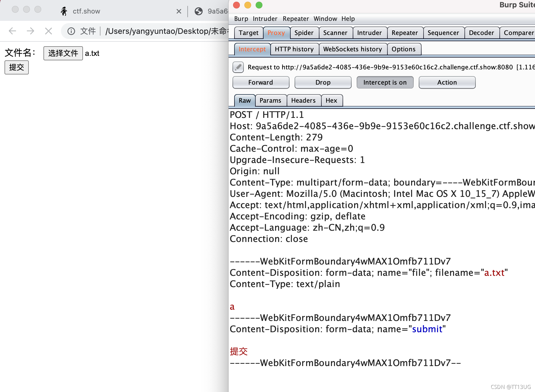Click the 选择文件 choose file button
The width and height of the screenshot is (535, 392).
(x=63, y=53)
